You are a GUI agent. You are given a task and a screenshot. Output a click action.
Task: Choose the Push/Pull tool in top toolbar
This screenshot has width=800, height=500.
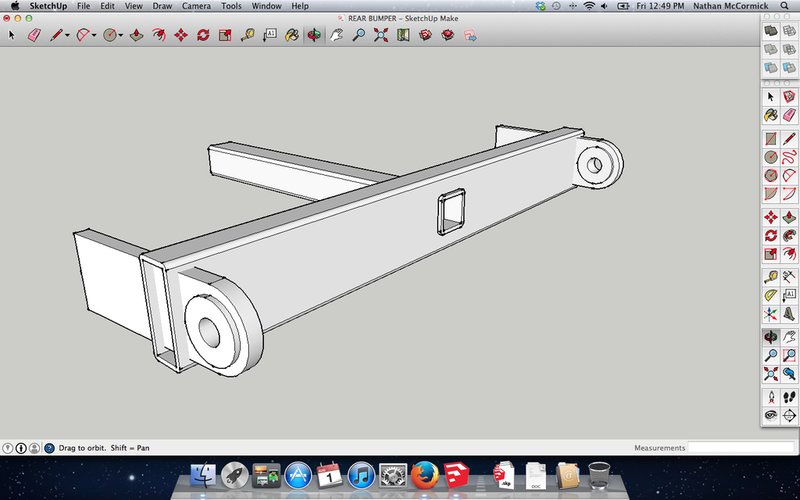(136, 35)
